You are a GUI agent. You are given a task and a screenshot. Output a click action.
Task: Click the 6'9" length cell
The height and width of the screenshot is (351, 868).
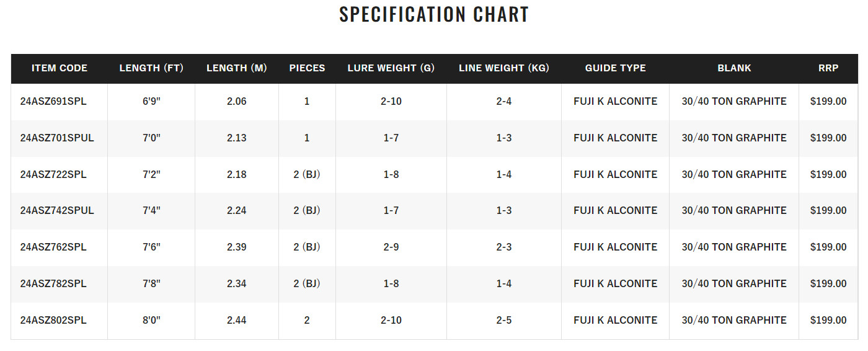(x=151, y=101)
